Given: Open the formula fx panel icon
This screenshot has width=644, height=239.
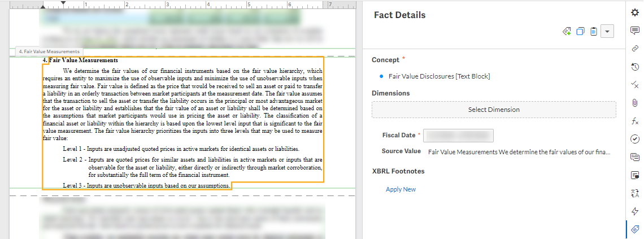Looking at the screenshot, I should [634, 121].
